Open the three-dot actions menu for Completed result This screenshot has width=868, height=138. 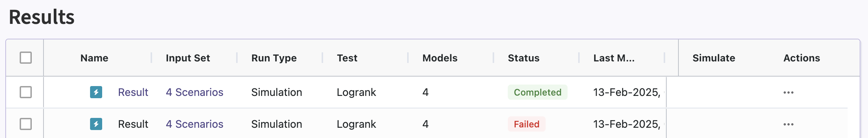tap(789, 93)
